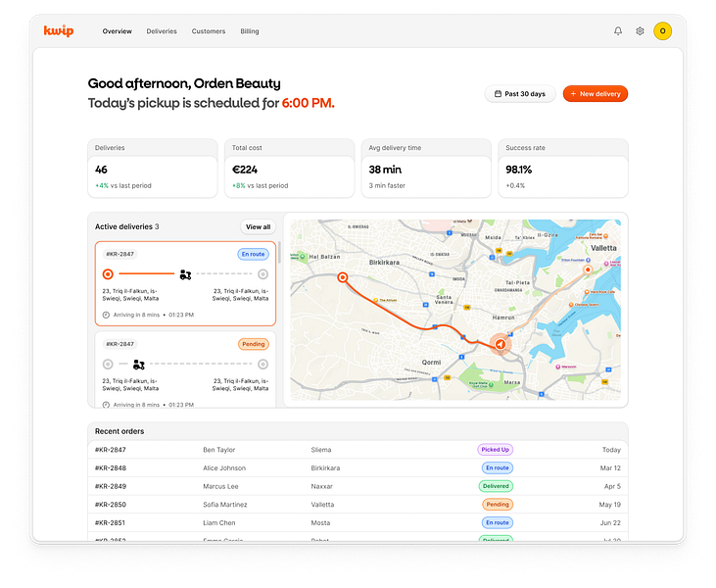Click the Pending badge for Sofia Martinez
Image resolution: width=716 pixels, height=588 pixels.
[498, 505]
